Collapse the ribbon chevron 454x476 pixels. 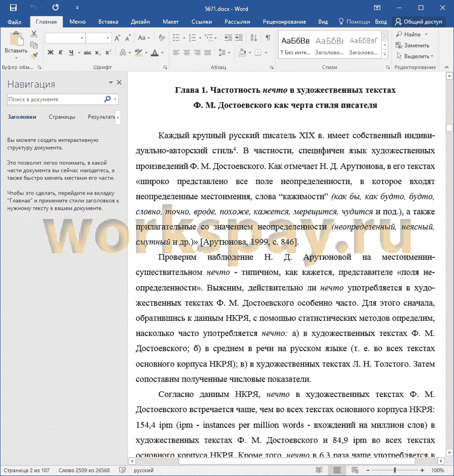[x=446, y=67]
